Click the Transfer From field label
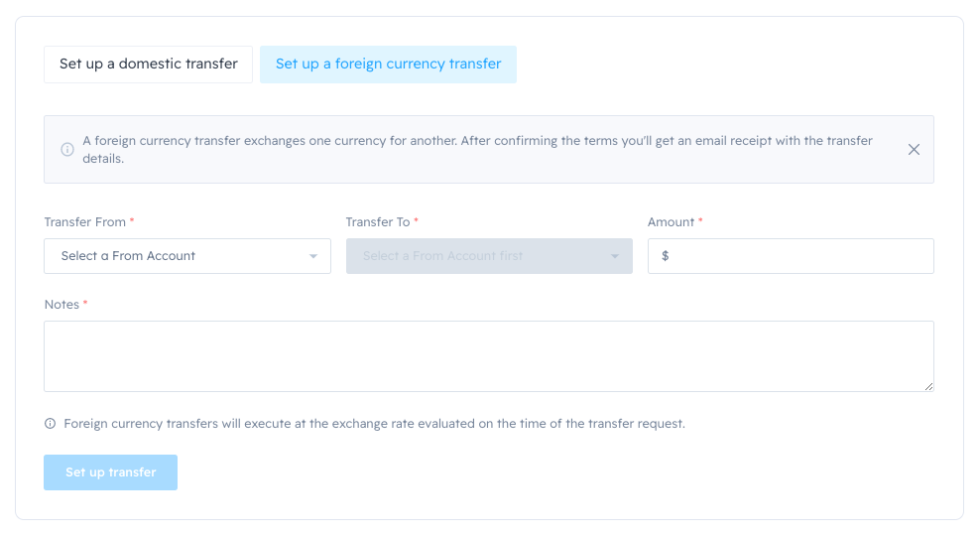980x536 pixels. tap(85, 222)
